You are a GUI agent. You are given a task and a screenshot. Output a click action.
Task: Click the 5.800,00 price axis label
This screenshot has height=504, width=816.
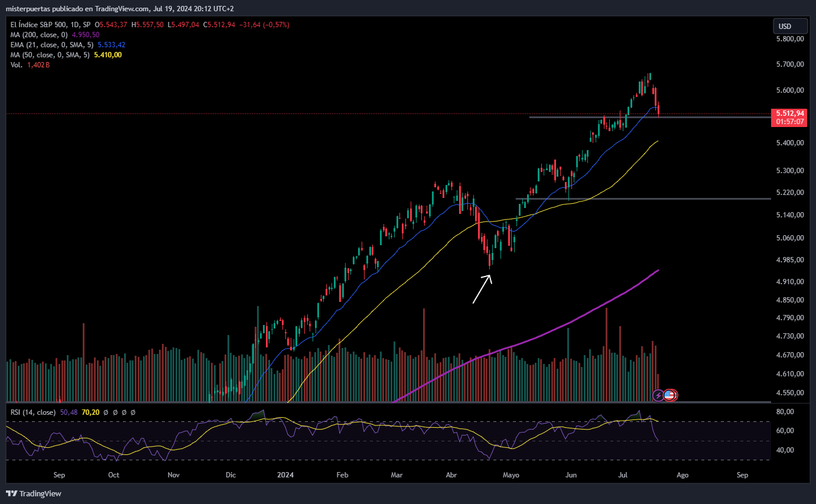(790, 39)
